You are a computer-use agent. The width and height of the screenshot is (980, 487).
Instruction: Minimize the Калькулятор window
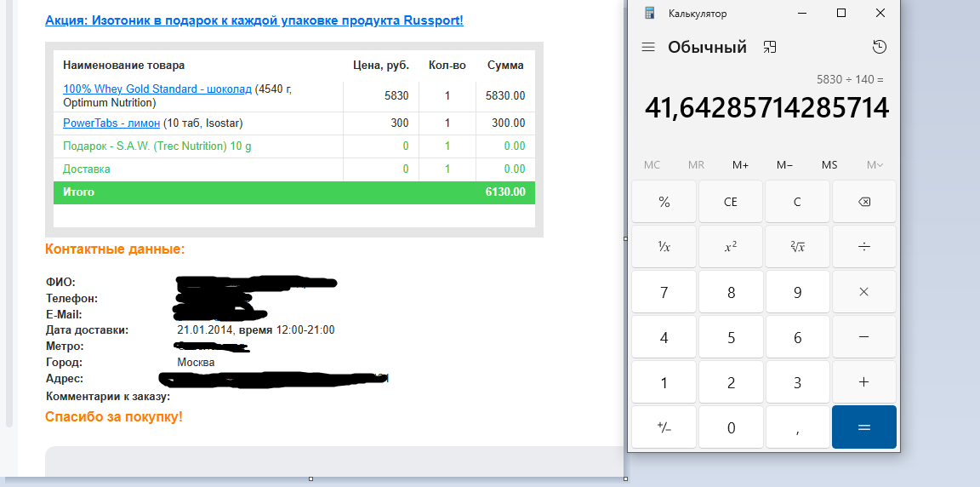pyautogui.click(x=802, y=13)
